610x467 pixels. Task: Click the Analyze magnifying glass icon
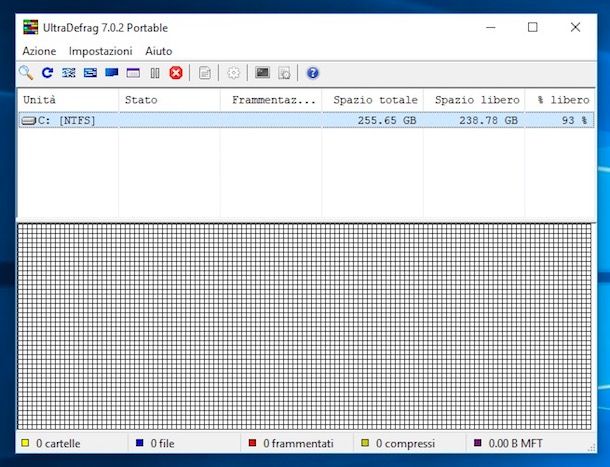click(26, 73)
